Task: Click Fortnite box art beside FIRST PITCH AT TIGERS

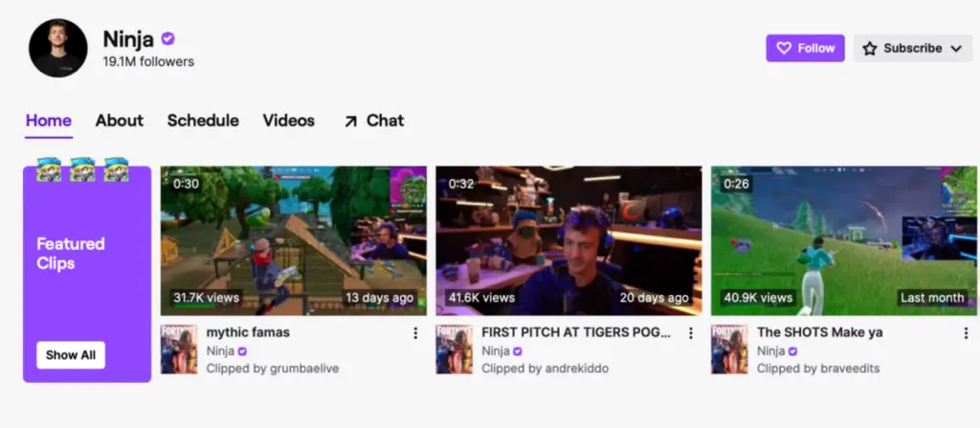Action: pos(455,349)
